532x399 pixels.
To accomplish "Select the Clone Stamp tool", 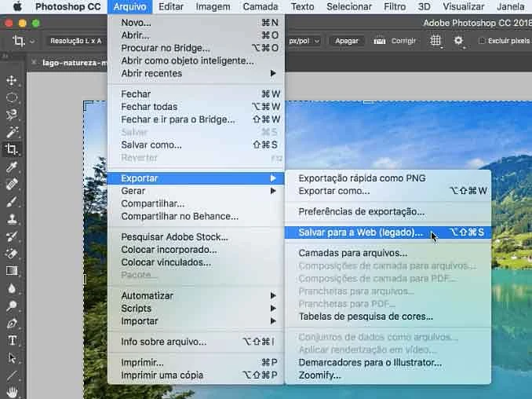I will tap(12, 218).
